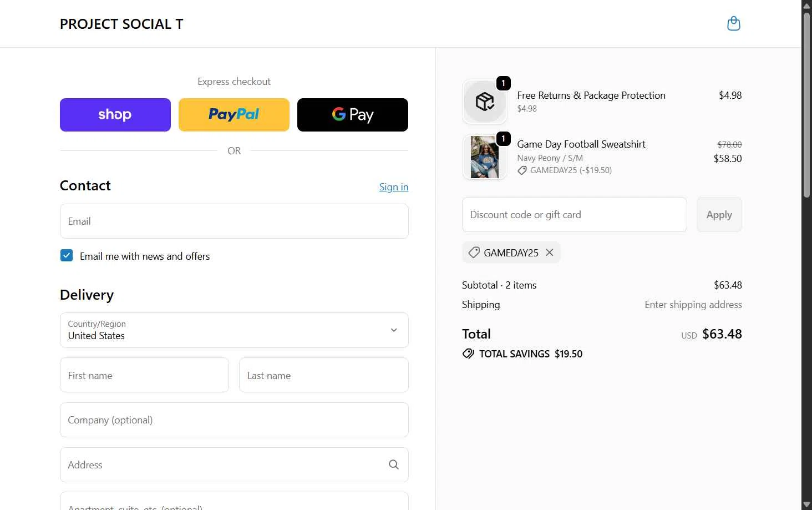Click the page vertical scrollbar thumb

pyautogui.click(x=807, y=104)
